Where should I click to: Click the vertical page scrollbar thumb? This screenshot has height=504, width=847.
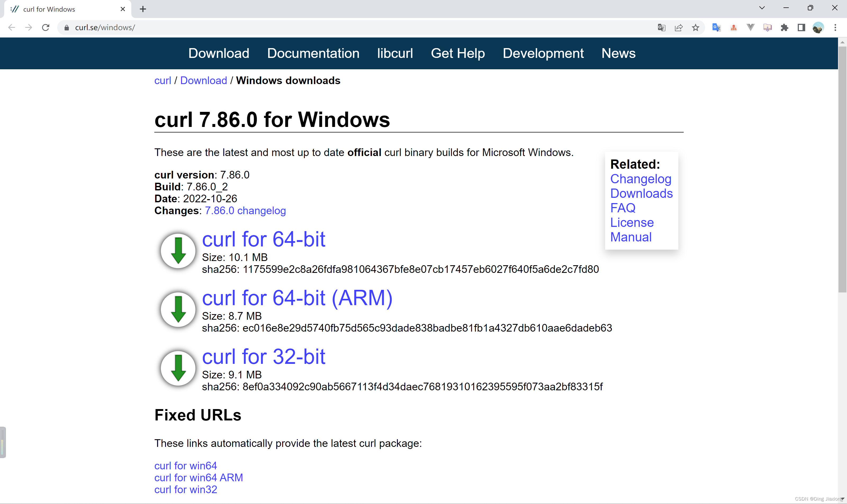[842, 169]
